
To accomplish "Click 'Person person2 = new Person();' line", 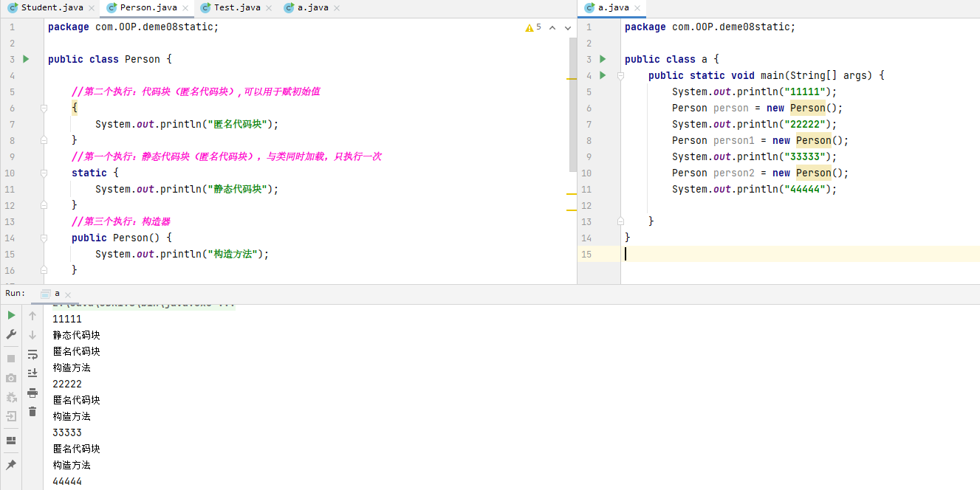I will tap(761, 173).
